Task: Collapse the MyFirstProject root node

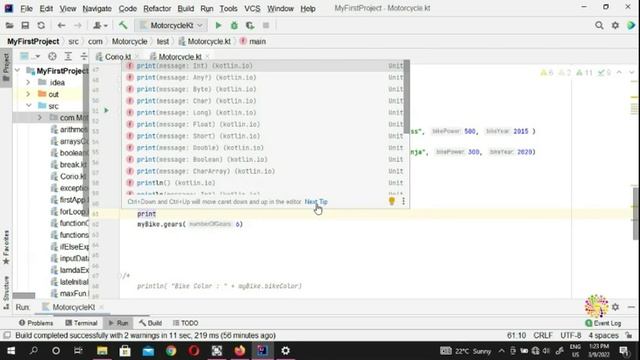Action: [x=18, y=71]
